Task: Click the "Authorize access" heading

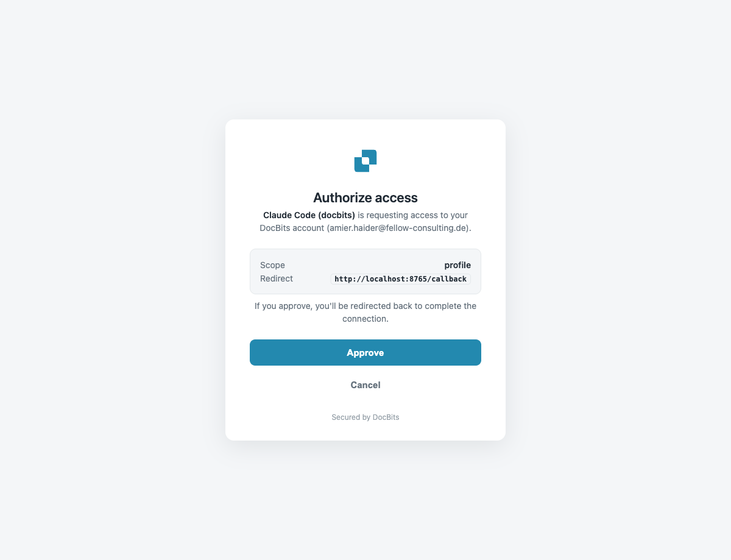Action: 365,197
